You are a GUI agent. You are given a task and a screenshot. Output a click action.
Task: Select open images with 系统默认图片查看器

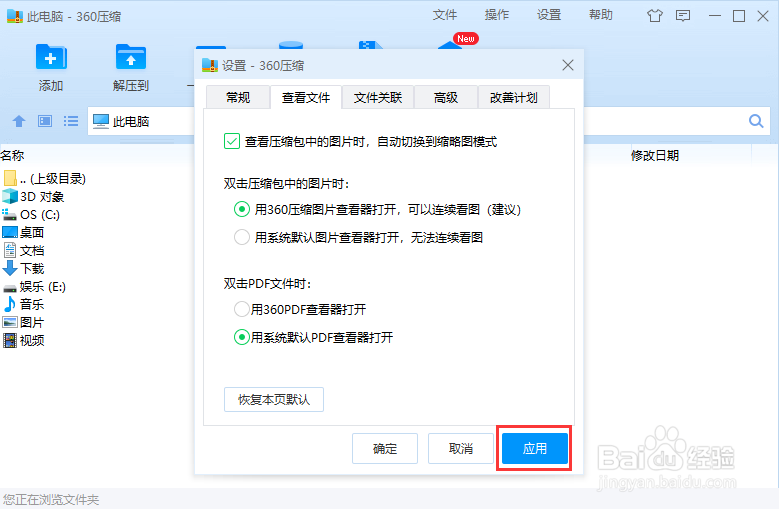(241, 237)
